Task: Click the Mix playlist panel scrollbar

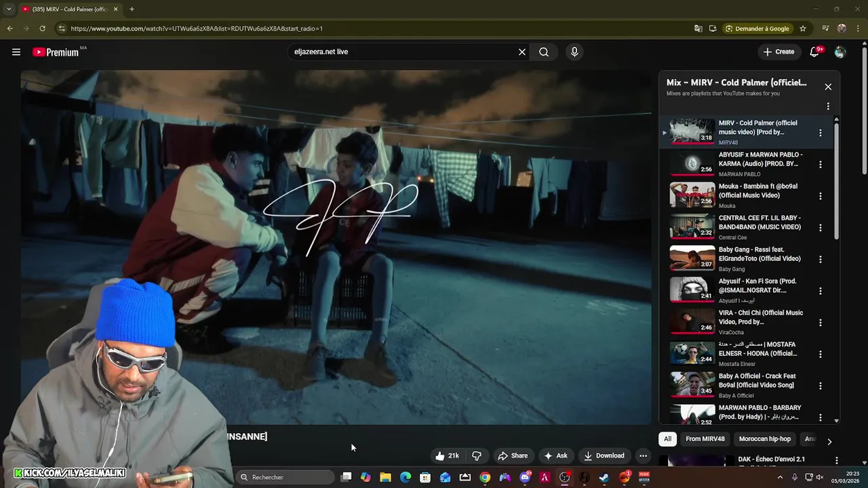Action: click(x=836, y=180)
